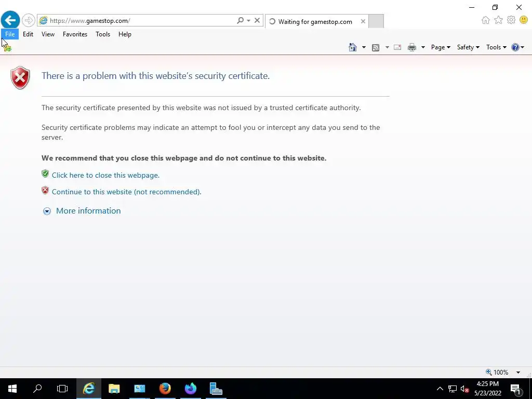Click the green shield beside close webpage link
Image resolution: width=532 pixels, height=399 pixels.
click(x=45, y=174)
